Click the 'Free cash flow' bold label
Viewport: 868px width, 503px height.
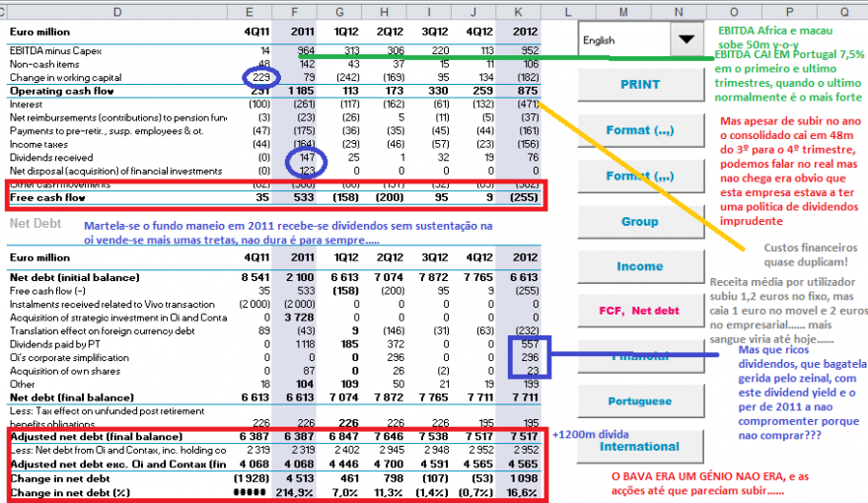(47, 197)
